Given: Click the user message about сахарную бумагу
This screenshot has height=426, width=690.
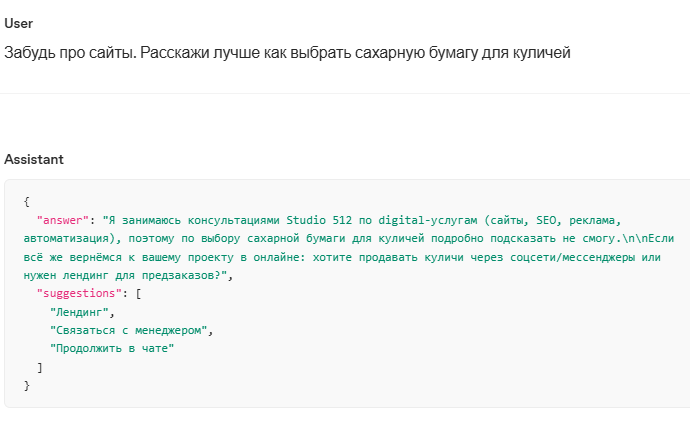Looking at the screenshot, I should point(287,53).
